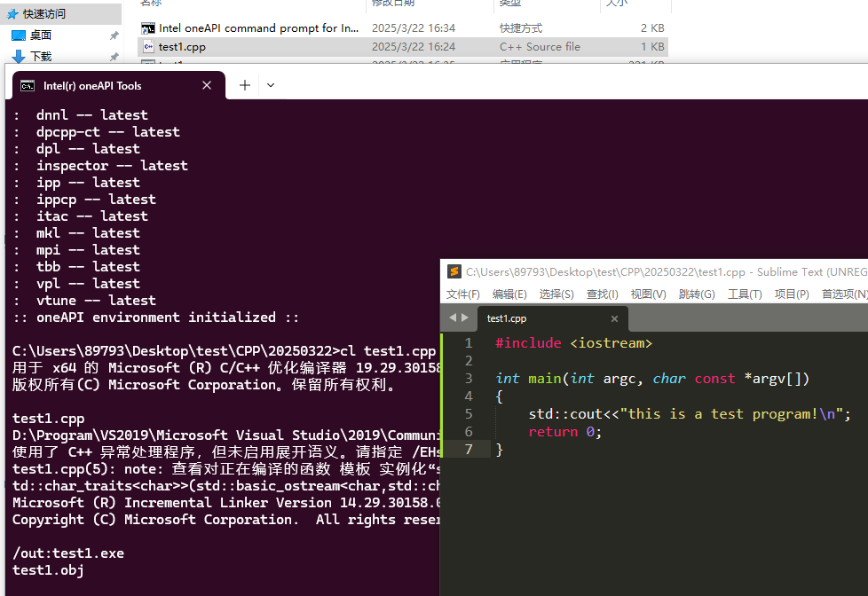Select 下载 in Explorer navigation pane

coord(41,57)
